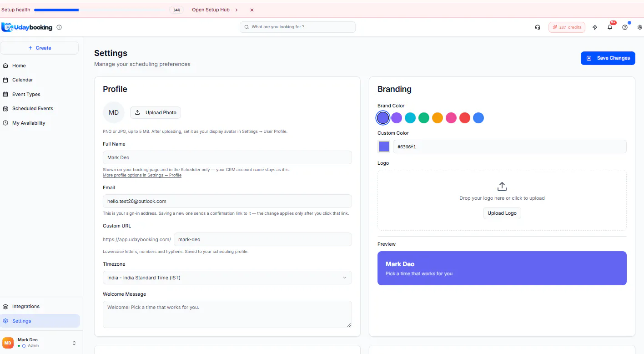Open Scheduled Events in the sidebar
644x354 pixels.
tap(40, 108)
